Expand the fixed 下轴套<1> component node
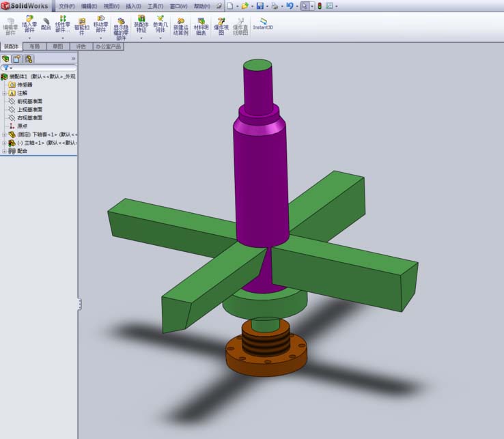 (4, 134)
